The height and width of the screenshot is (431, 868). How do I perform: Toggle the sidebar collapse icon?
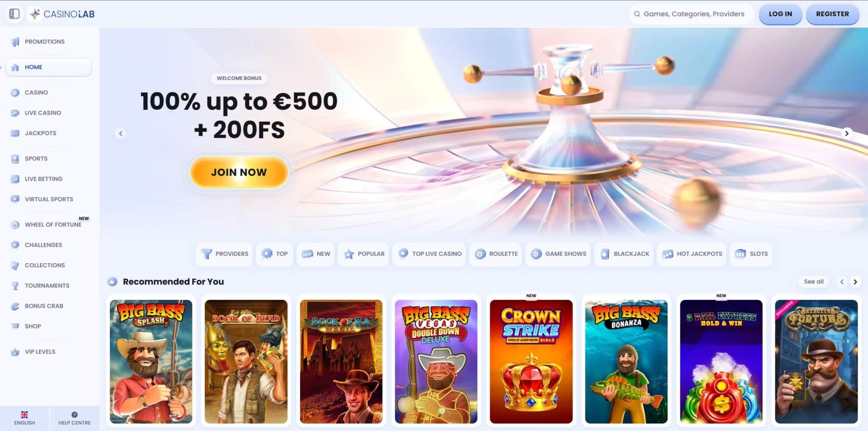(14, 14)
